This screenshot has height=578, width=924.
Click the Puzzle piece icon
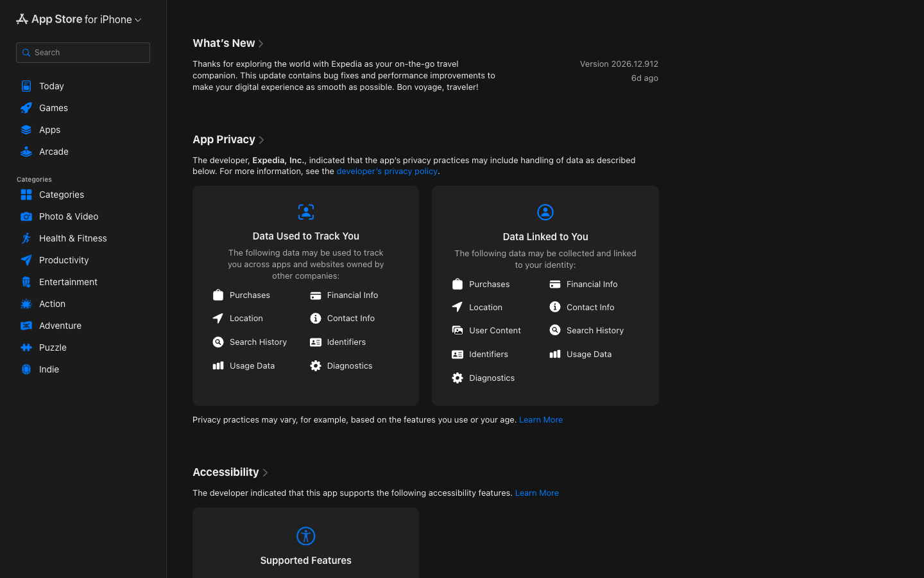26,347
